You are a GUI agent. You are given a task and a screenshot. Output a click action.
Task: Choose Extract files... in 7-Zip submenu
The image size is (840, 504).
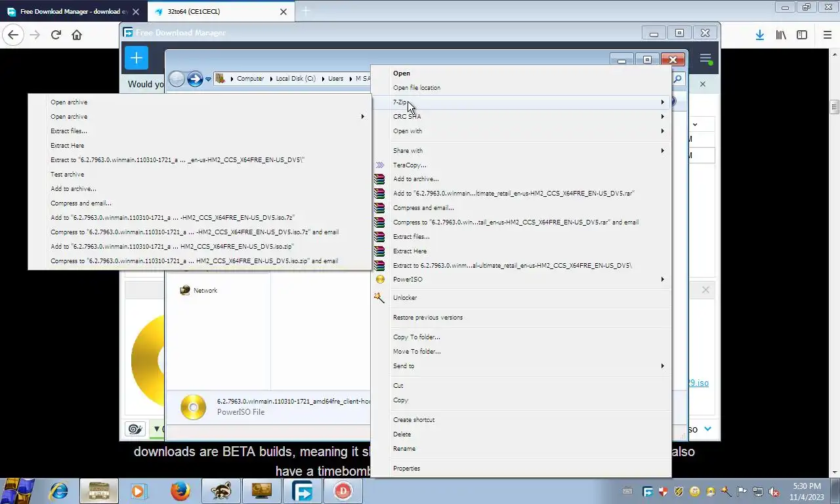[69, 131]
